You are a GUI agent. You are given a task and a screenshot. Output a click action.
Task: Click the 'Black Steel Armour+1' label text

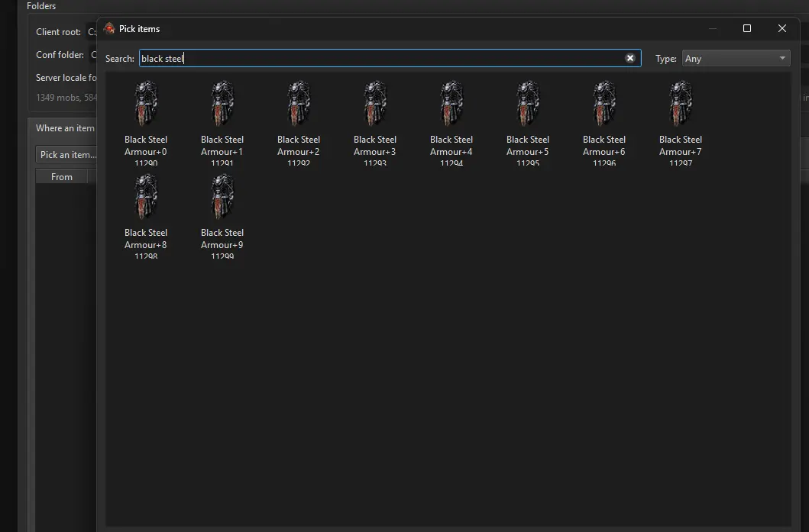[222, 145]
